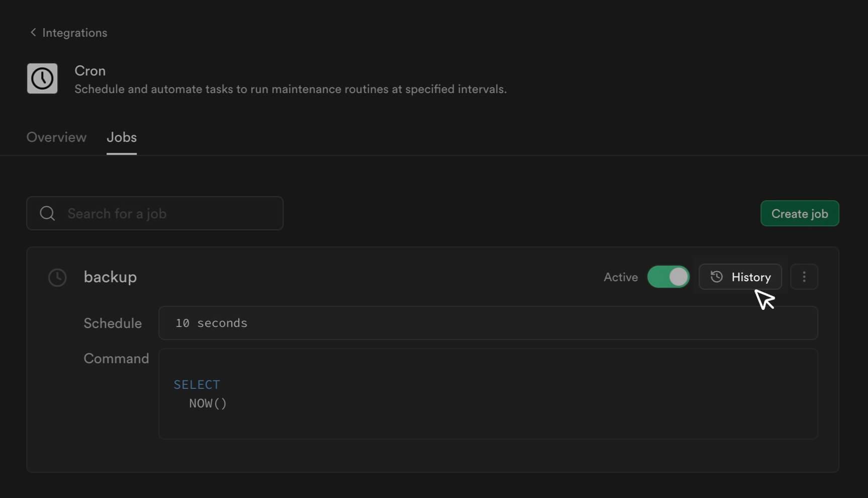Viewport: 868px width, 498px height.
Task: Click the back chevron beside Integrations
Action: point(33,33)
